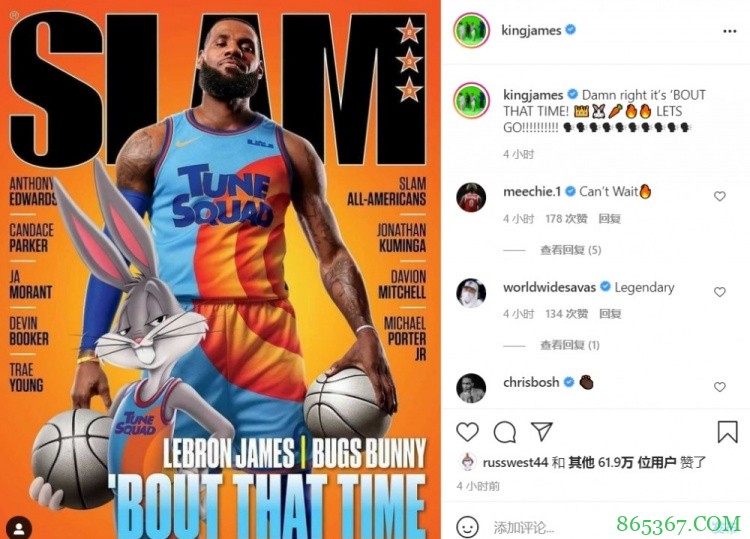Open the kingjames header profile picture
750x539 pixels.
click(x=471, y=31)
